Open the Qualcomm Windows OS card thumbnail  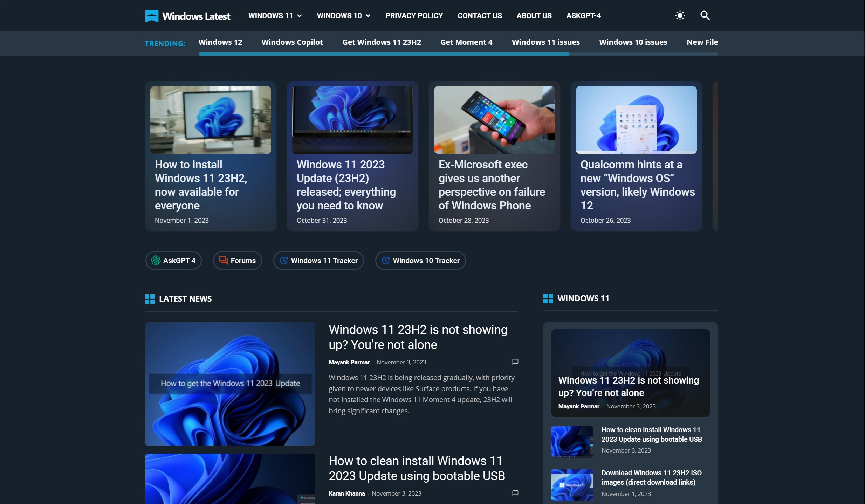[636, 120]
